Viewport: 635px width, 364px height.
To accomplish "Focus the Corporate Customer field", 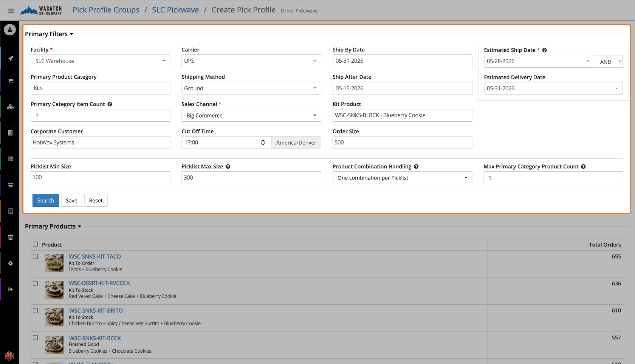I will pyautogui.click(x=100, y=143).
